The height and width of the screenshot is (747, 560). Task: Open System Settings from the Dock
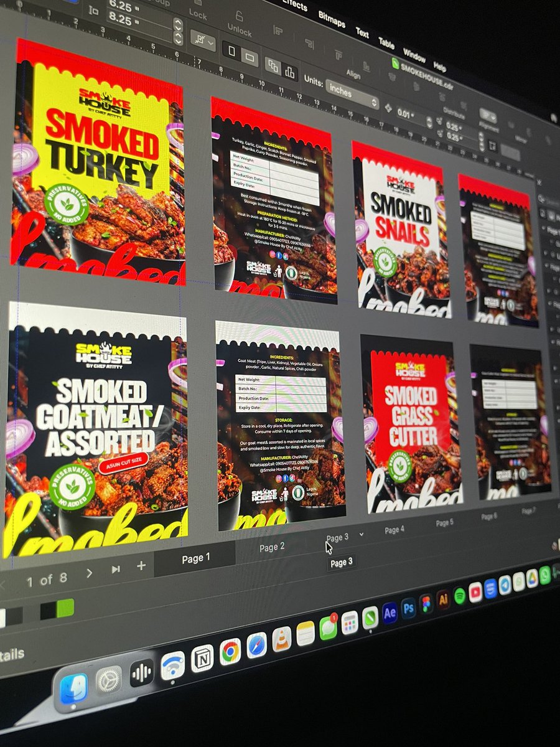(108, 680)
